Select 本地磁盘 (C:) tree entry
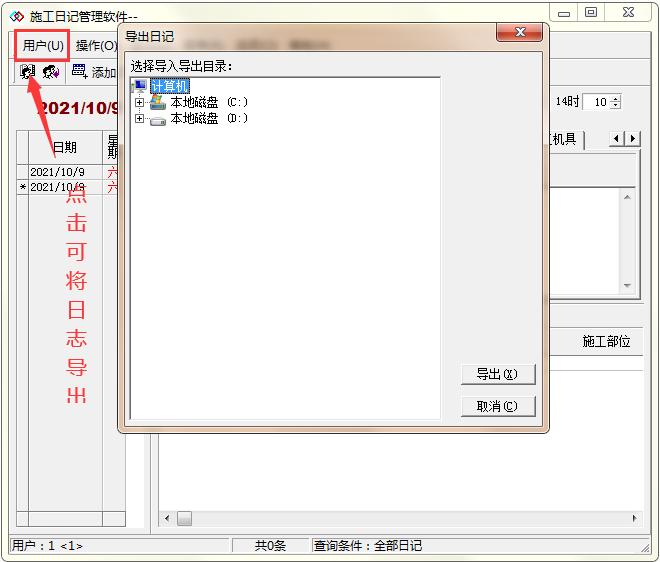The height and width of the screenshot is (562, 660). tap(209, 102)
